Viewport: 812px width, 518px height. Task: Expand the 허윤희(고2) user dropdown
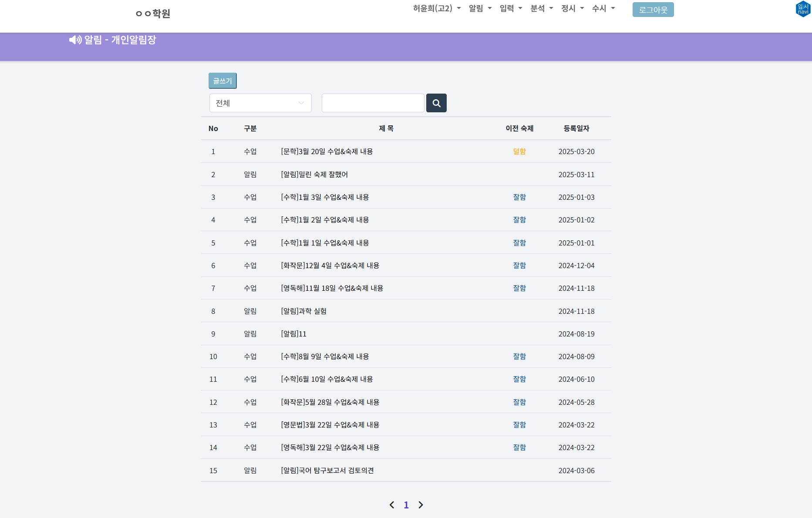pyautogui.click(x=437, y=8)
